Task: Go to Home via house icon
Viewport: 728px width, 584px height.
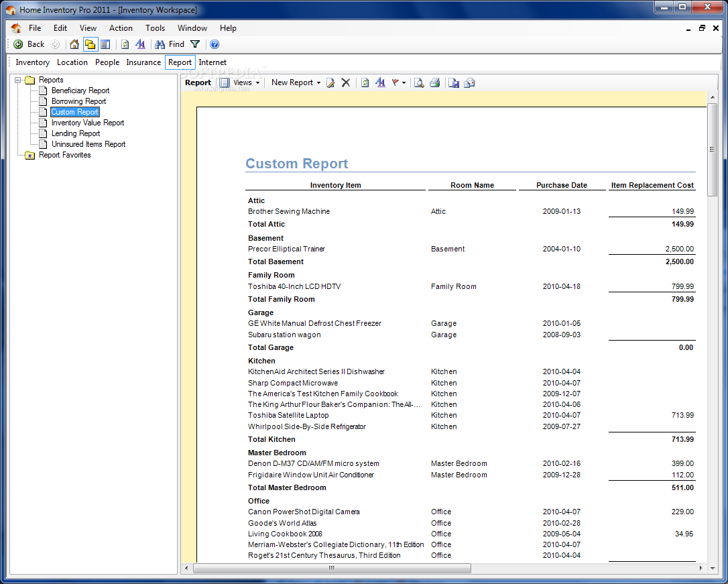Action: pyautogui.click(x=74, y=44)
